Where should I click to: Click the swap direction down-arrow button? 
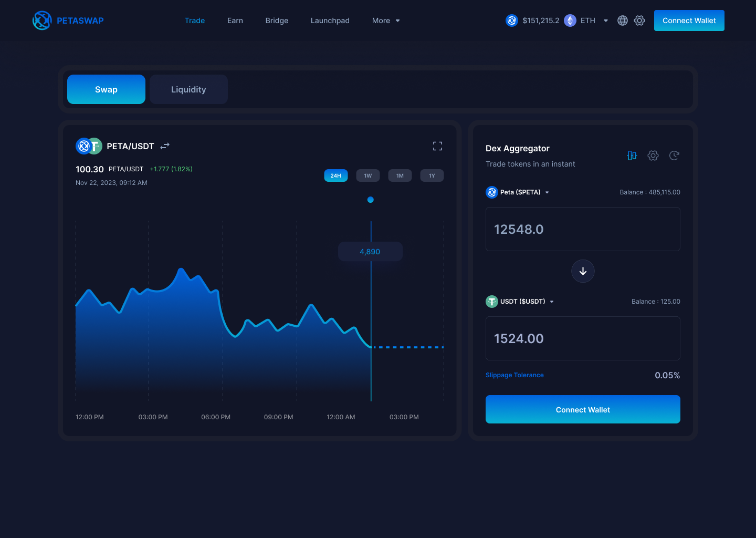point(583,271)
